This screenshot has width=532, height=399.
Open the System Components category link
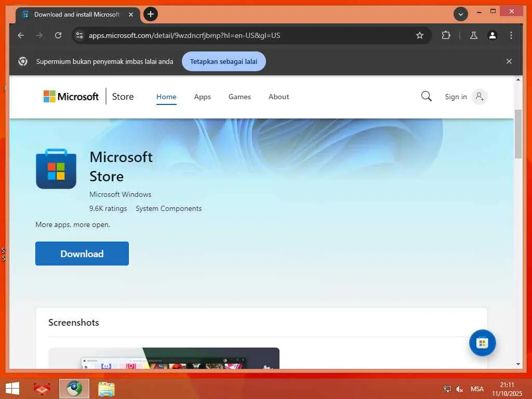pos(169,208)
